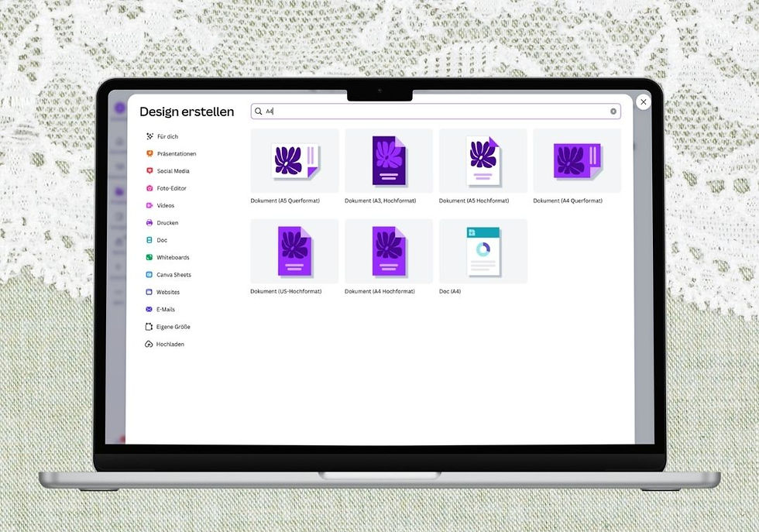Click the label Dokument (US-Hochformat)
Viewport: 759px width, 532px height.
286,291
